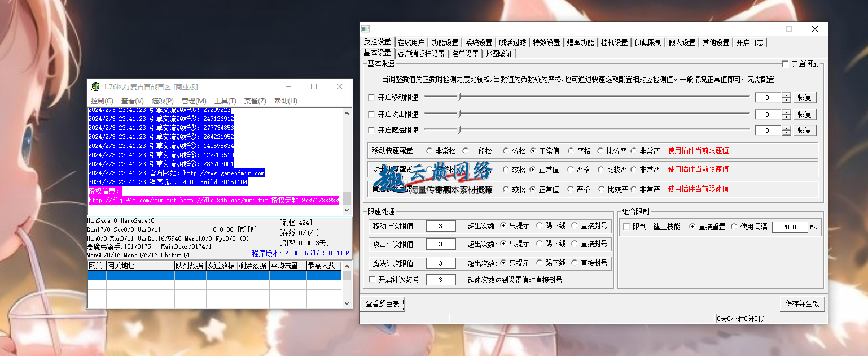Image resolution: width=868 pixels, height=356 pixels.
Task: Select 严格 for 移动快速配置
Action: (x=571, y=151)
